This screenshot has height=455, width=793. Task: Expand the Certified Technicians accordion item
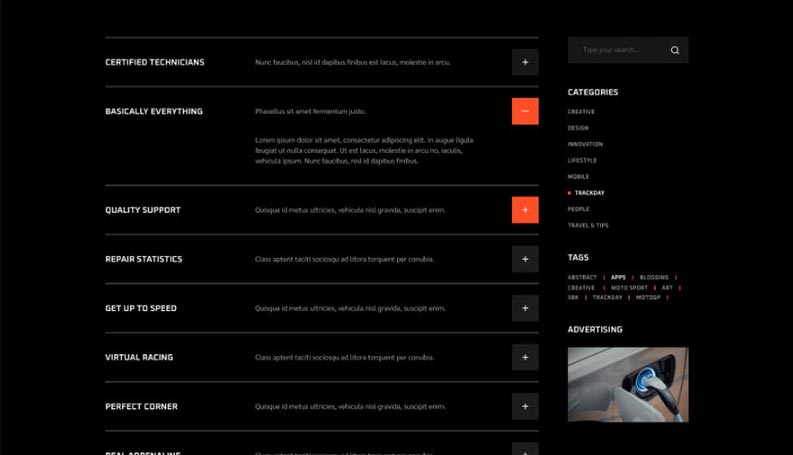click(525, 62)
